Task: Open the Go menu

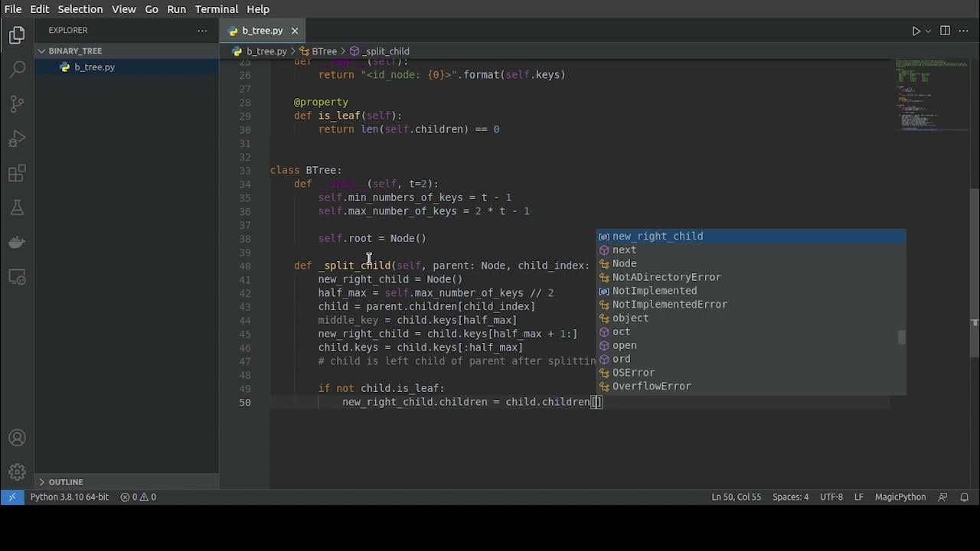Action: [x=152, y=9]
